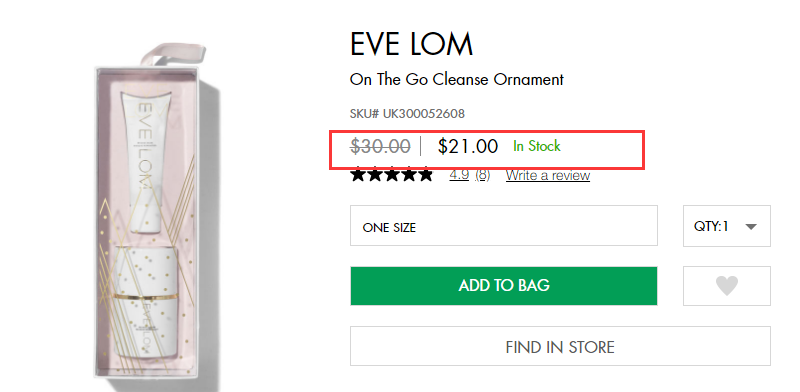Open the Write a review link

(548, 176)
